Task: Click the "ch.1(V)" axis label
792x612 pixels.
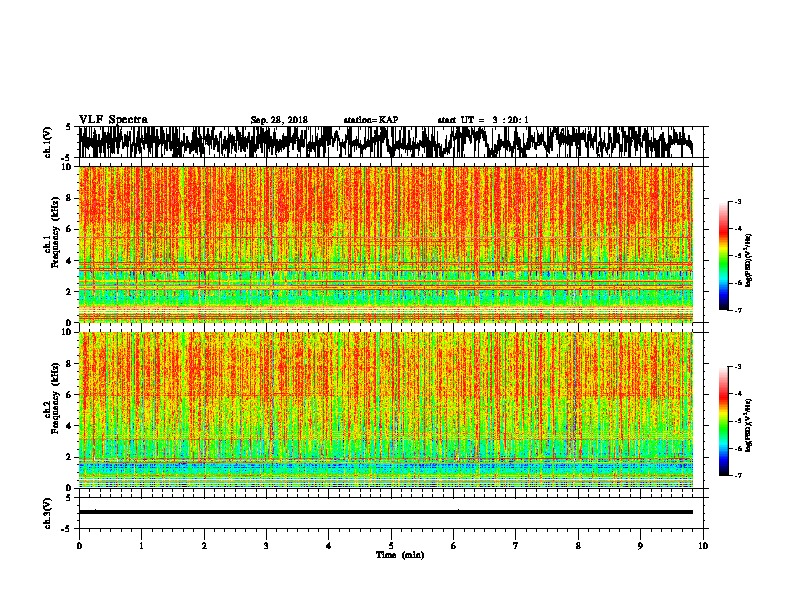Action: click(48, 142)
